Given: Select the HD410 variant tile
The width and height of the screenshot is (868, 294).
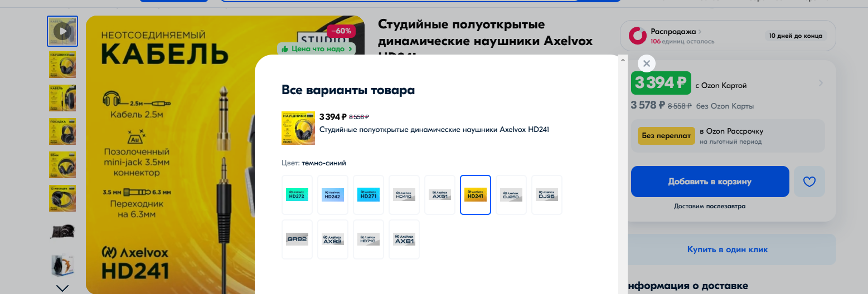Looking at the screenshot, I should (404, 195).
